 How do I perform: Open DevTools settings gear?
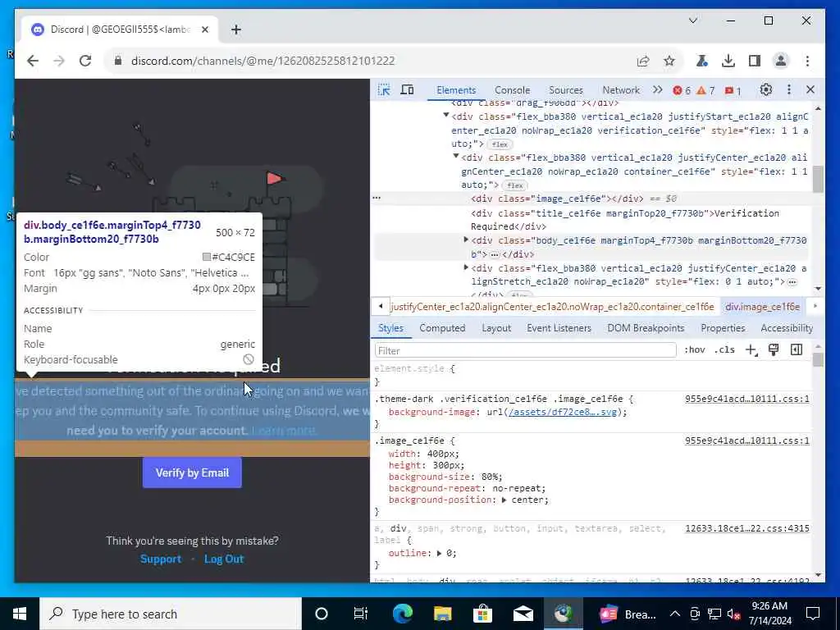tap(766, 89)
